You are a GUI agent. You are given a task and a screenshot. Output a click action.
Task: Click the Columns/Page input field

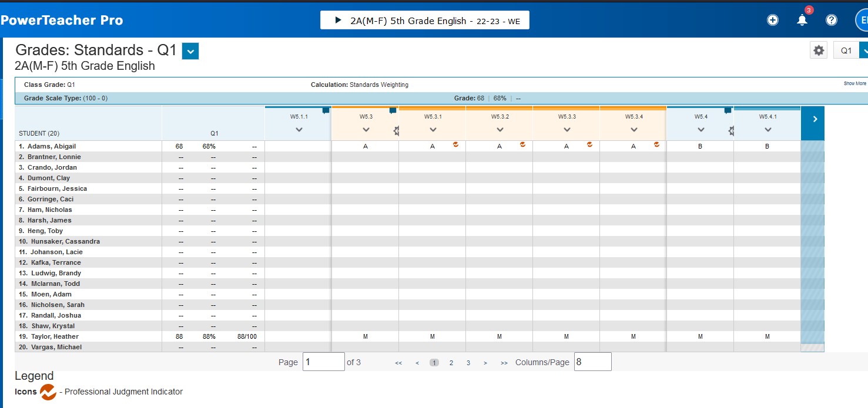coord(592,362)
